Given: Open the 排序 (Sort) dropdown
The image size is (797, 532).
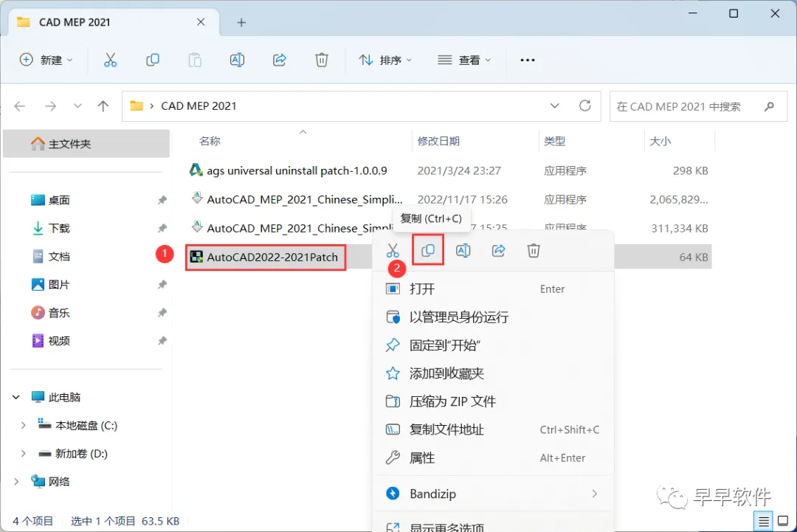Looking at the screenshot, I should tap(386, 60).
